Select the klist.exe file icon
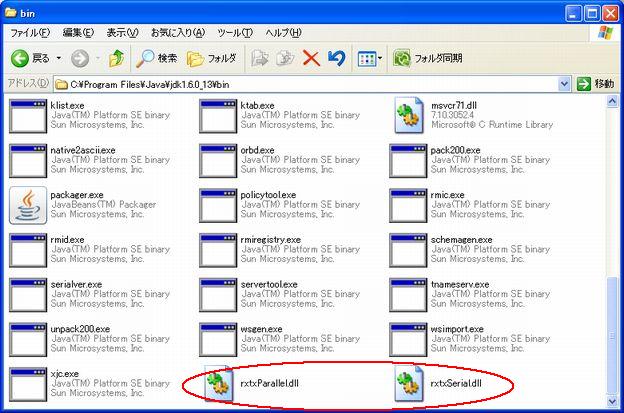 28,116
